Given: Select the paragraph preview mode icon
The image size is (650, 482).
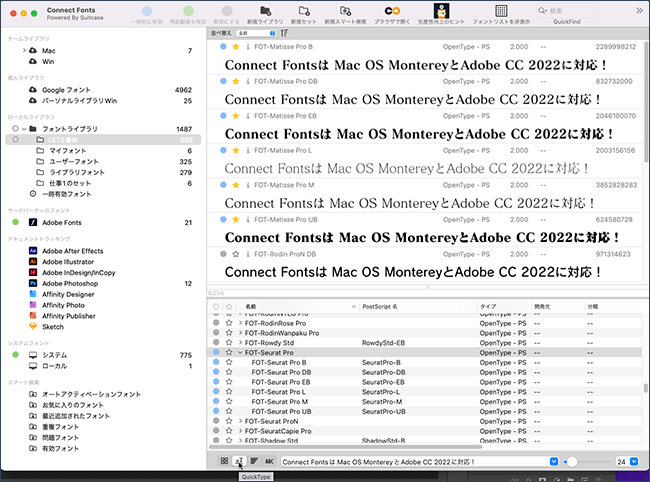Looking at the screenshot, I should click(x=254, y=461).
